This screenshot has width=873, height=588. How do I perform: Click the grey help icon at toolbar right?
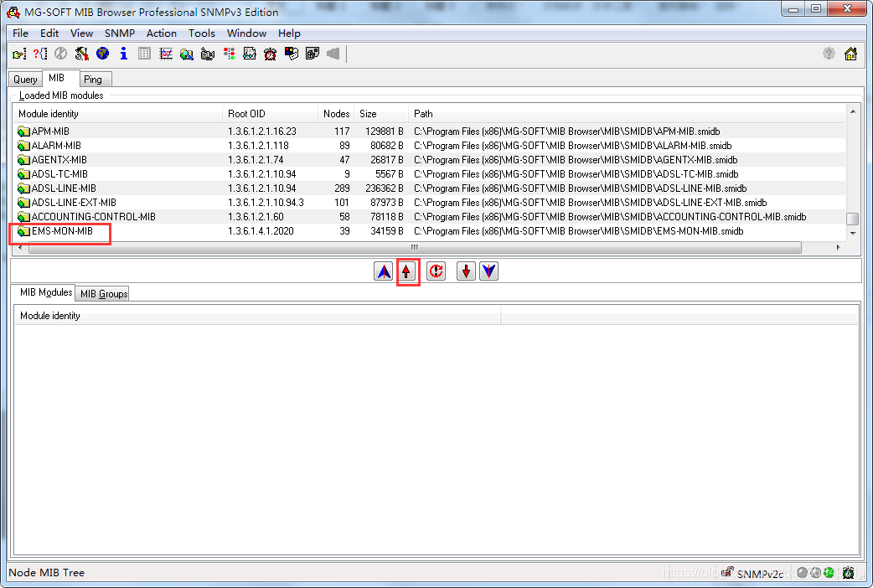click(x=829, y=54)
